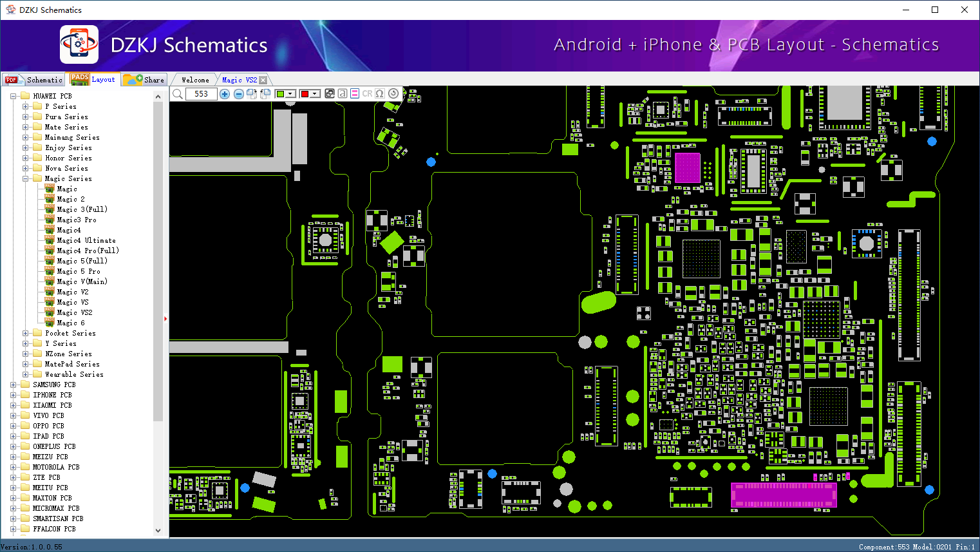Screen dimensions: 980x552
Task: Switch to the Layout tab
Action: [93, 79]
